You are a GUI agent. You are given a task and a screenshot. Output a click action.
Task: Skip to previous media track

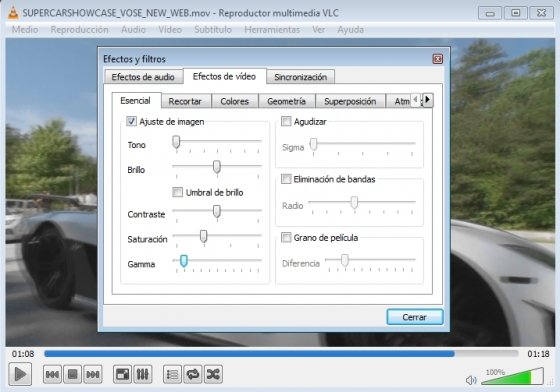click(52, 374)
